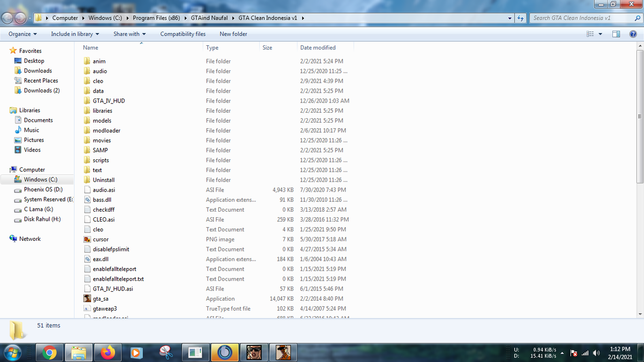The image size is (644, 362).
Task: Select the CLEO.asi file
Action: click(104, 220)
